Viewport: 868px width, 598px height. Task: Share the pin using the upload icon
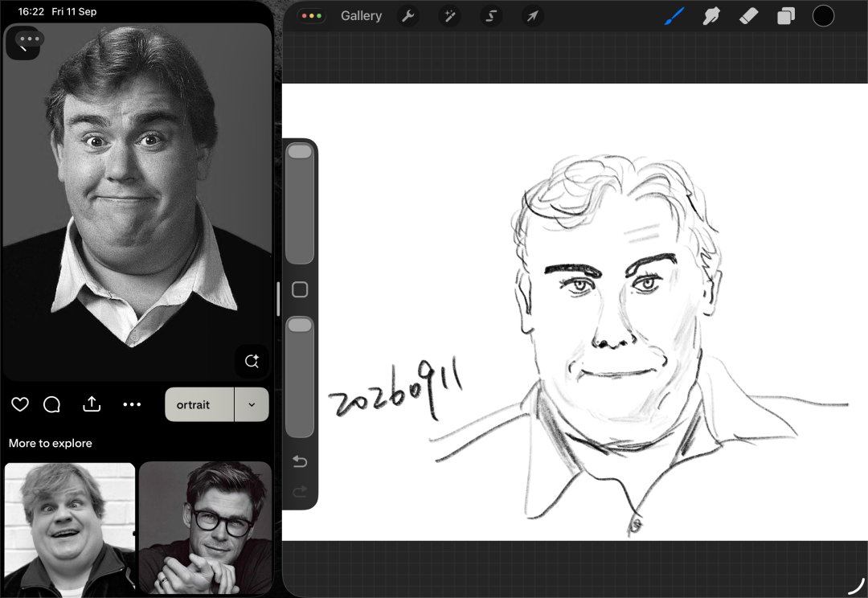point(92,404)
